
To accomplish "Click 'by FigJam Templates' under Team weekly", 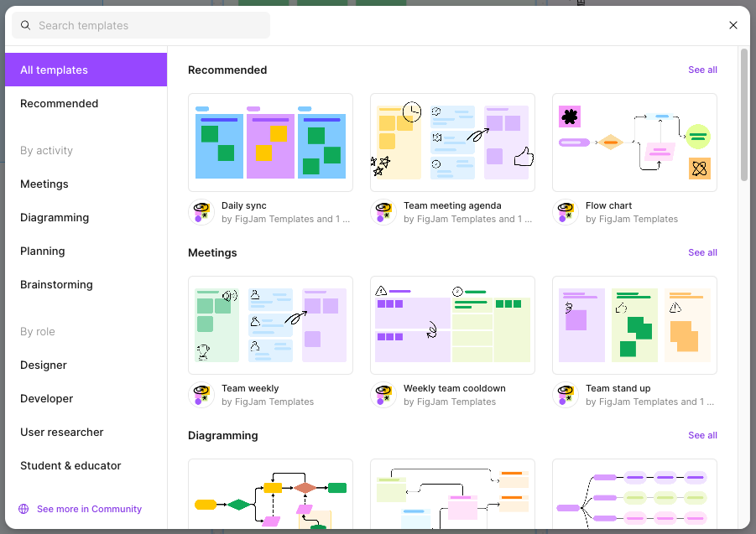I will [268, 402].
